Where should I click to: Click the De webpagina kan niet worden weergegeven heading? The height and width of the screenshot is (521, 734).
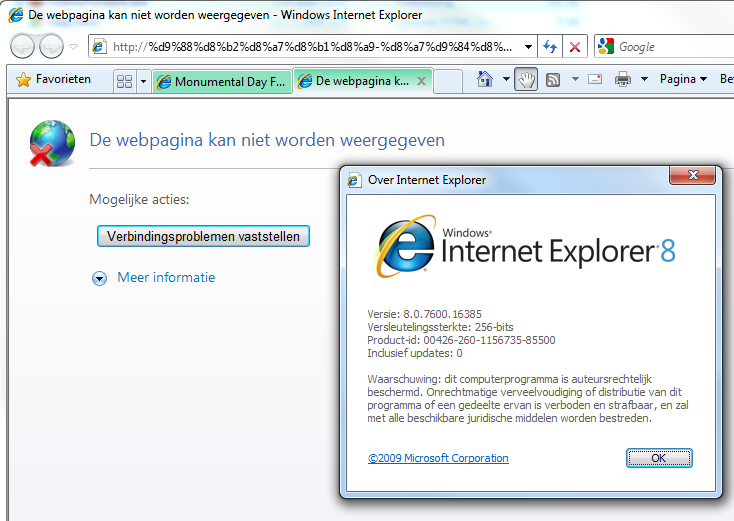(267, 140)
